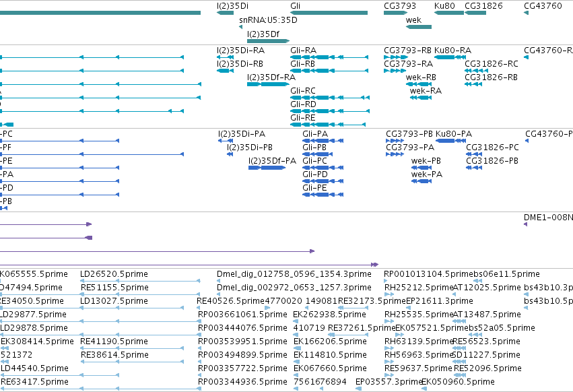Select the Gli-PB protein

(x=318, y=154)
